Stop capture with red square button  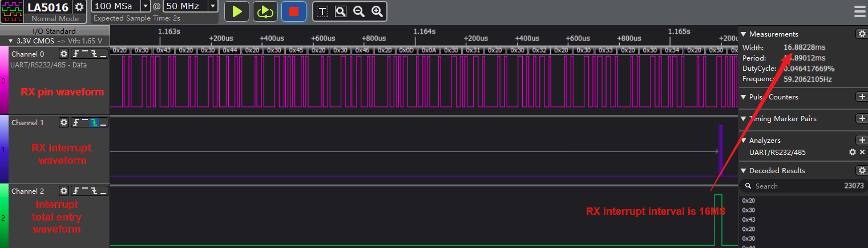coord(294,11)
